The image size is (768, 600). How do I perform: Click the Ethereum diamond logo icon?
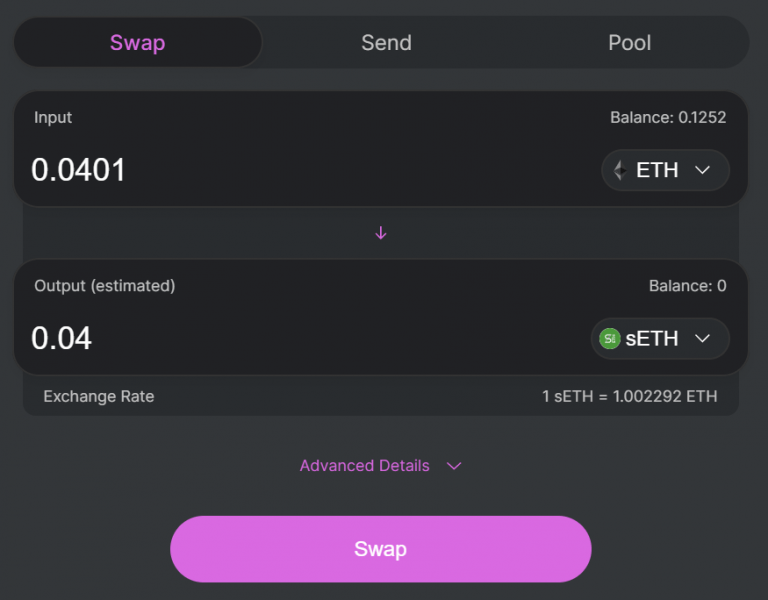(621, 170)
